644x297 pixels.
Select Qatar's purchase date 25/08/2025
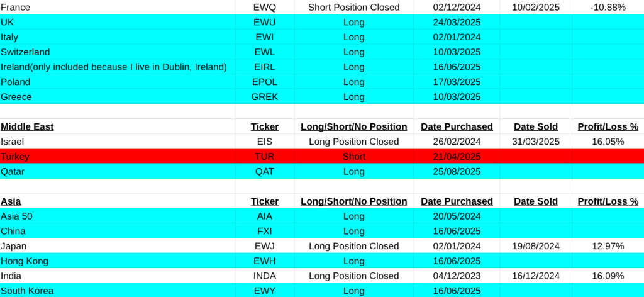click(457, 171)
